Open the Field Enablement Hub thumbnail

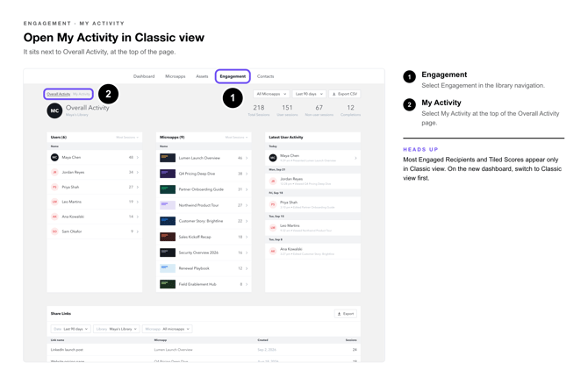click(x=168, y=284)
